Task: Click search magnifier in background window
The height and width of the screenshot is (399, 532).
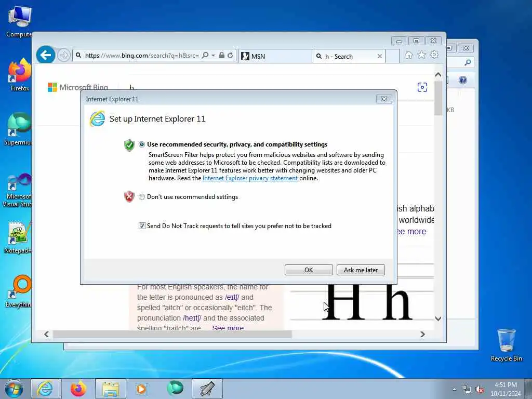Action: pyautogui.click(x=468, y=62)
